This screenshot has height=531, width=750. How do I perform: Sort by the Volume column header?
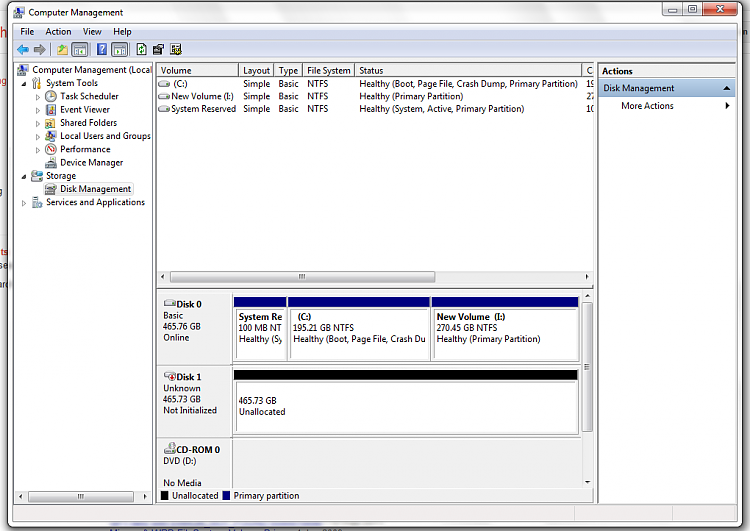198,70
